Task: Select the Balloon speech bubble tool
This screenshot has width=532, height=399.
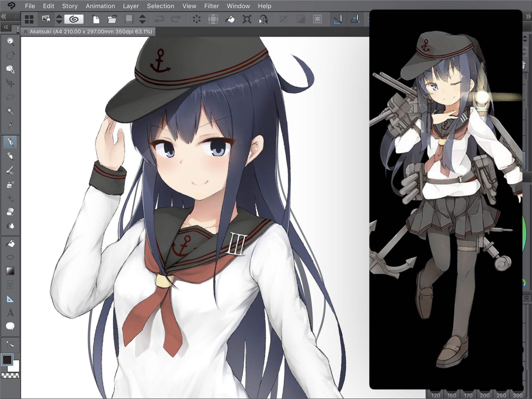Action: click(10, 326)
